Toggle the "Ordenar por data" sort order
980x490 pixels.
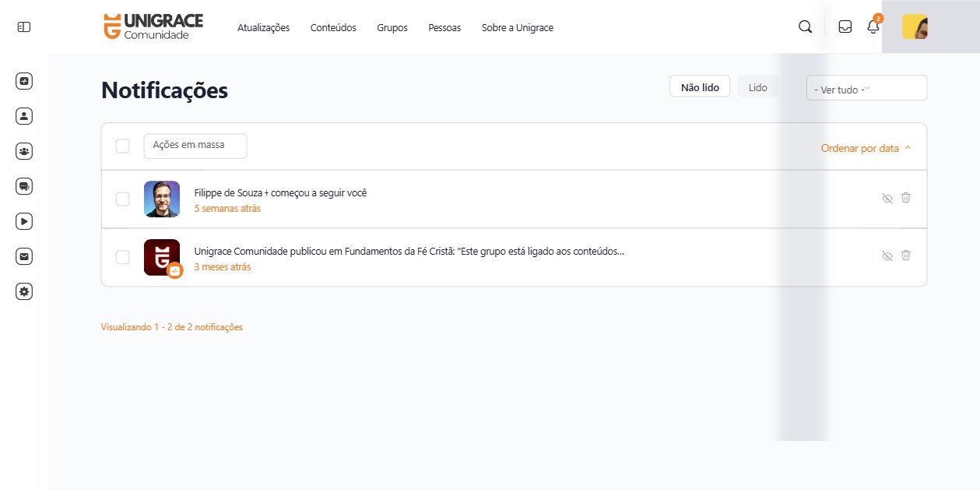pos(866,148)
